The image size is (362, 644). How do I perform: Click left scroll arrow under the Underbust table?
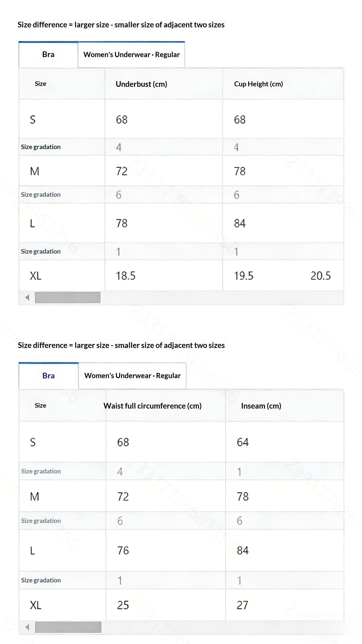[27, 297]
